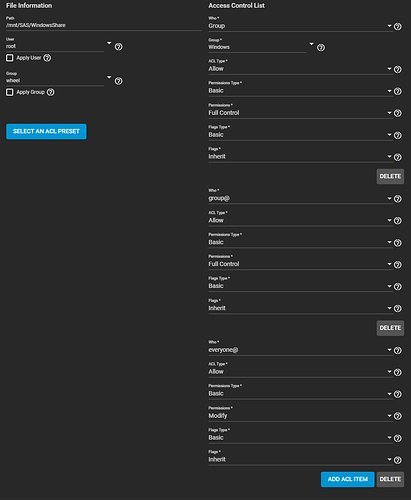Screen dimensions: 411x500
Task: Open help icon for Windows group field
Action: click(x=321, y=48)
